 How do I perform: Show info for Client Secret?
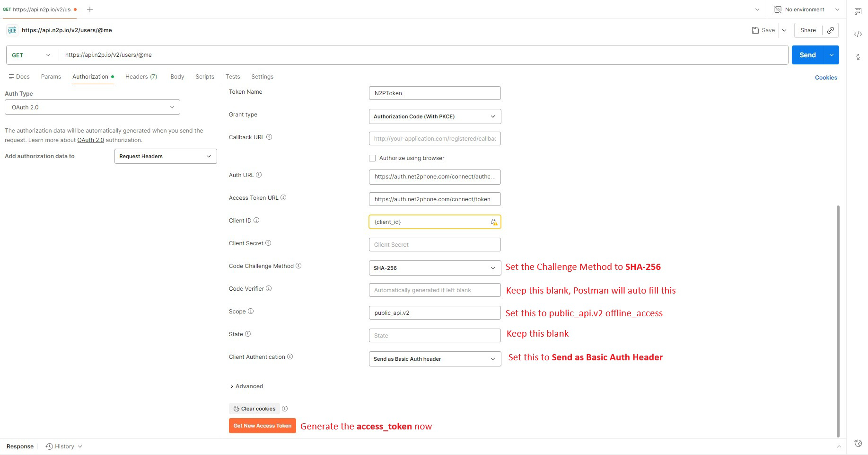[268, 243]
